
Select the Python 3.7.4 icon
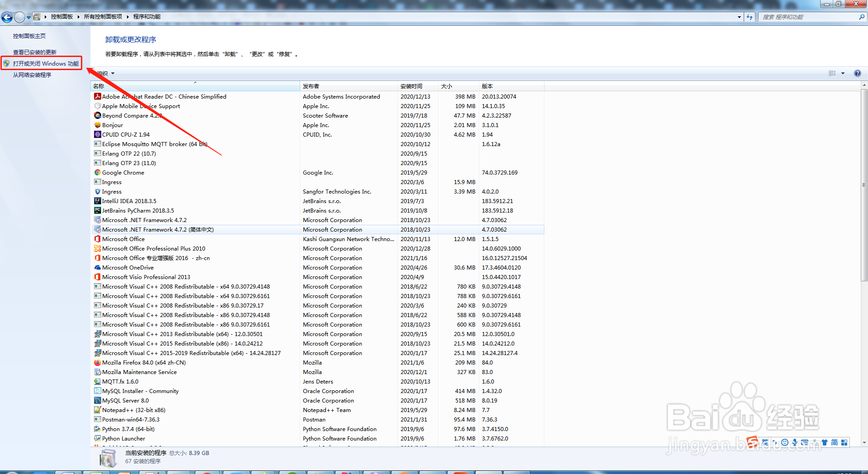coord(97,429)
